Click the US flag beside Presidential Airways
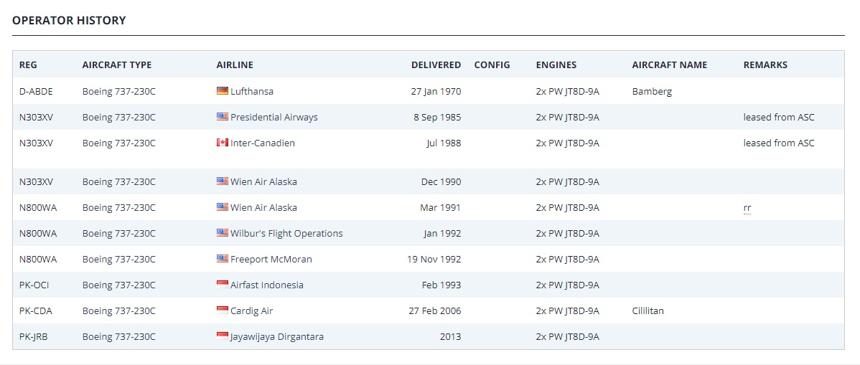 coord(222,117)
